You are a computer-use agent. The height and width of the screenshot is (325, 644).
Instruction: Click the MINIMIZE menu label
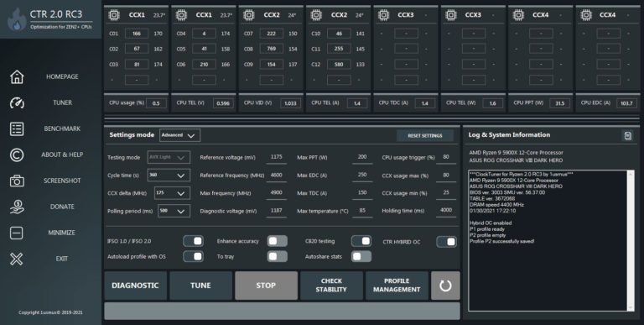(62, 233)
